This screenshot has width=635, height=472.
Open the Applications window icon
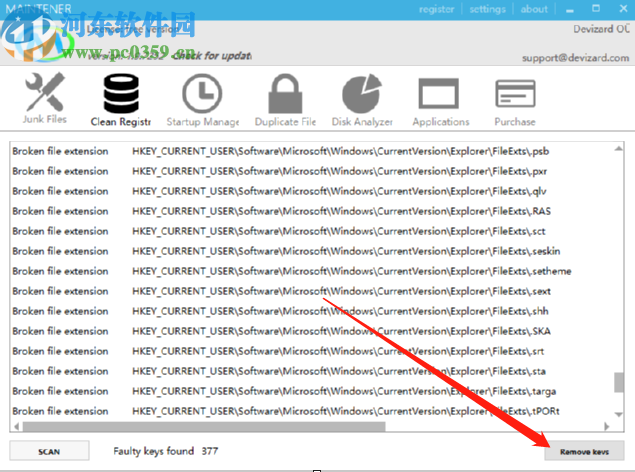click(439, 94)
